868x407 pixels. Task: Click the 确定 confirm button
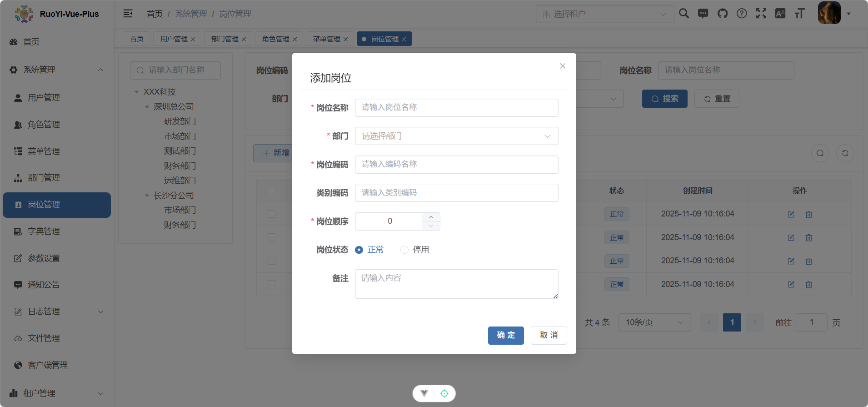[x=506, y=335]
